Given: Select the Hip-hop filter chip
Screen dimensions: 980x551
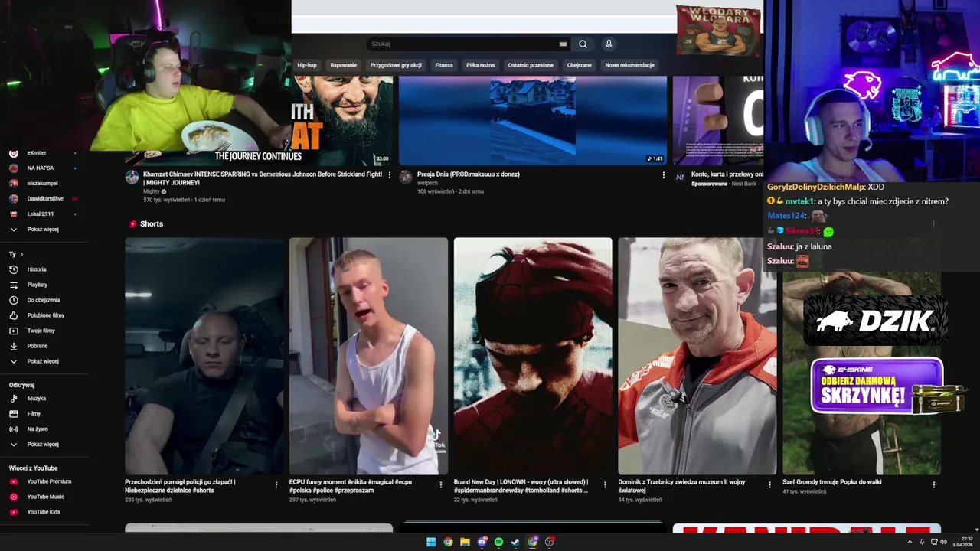Looking at the screenshot, I should [307, 65].
